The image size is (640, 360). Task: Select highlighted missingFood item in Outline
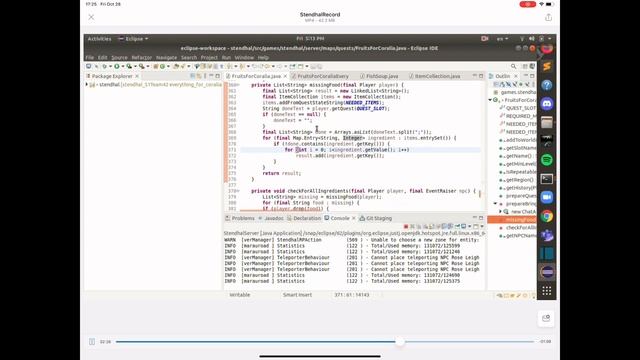coord(512,220)
